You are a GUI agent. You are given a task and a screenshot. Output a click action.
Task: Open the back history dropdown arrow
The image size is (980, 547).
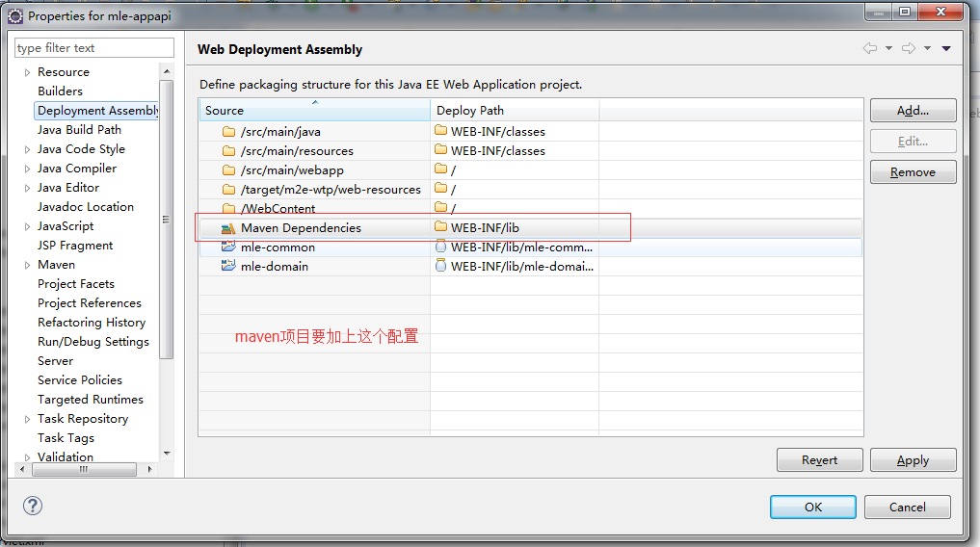(x=888, y=48)
